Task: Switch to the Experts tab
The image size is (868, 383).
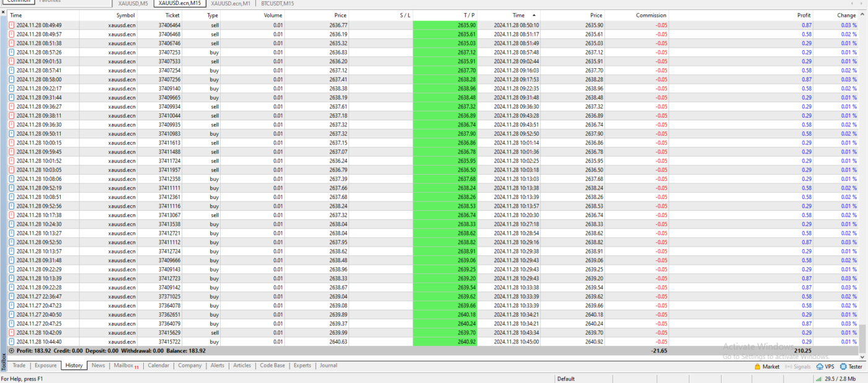Action: tap(303, 366)
